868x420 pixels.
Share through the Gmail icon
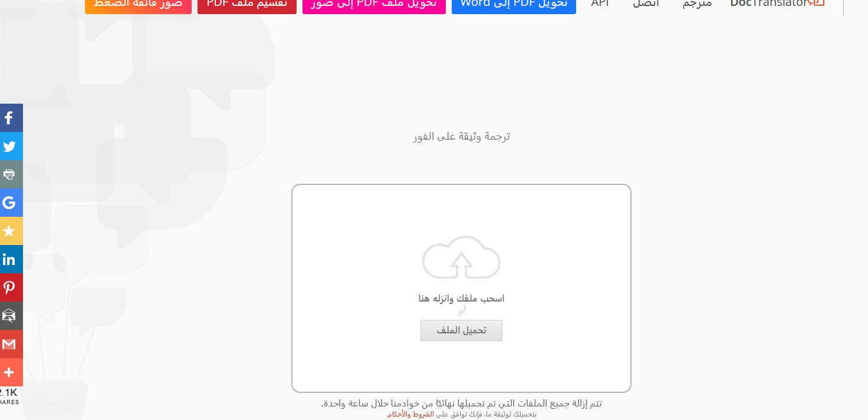[x=11, y=344]
